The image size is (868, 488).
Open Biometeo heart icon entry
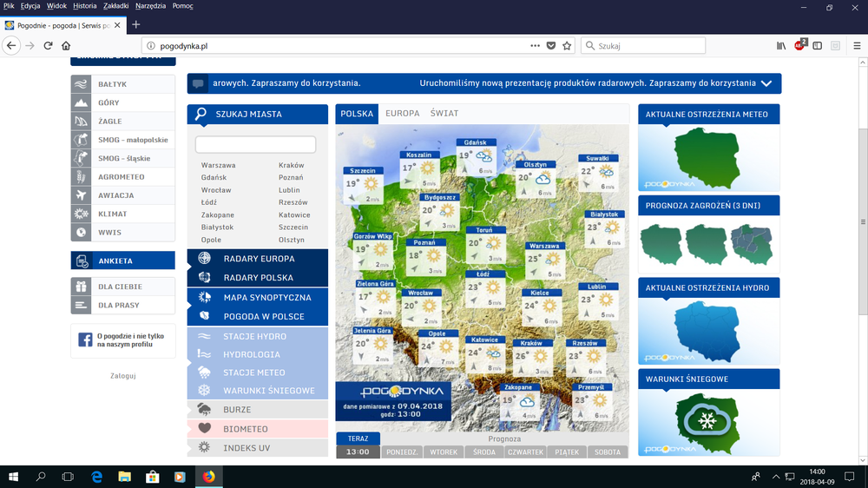tap(204, 428)
